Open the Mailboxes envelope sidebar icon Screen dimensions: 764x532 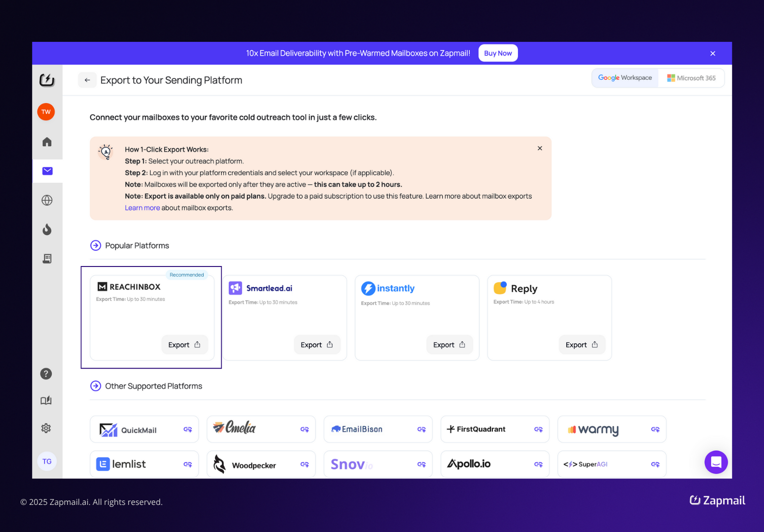click(x=47, y=171)
